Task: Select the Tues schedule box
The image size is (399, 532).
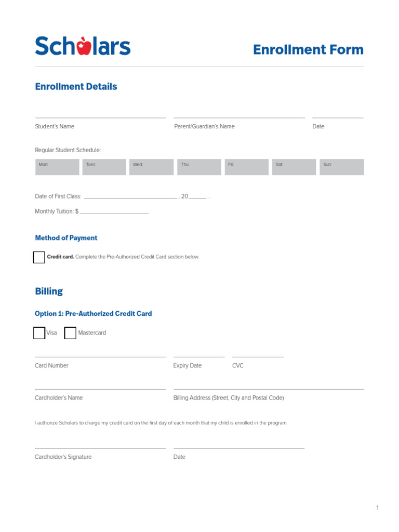Action: tap(104, 167)
